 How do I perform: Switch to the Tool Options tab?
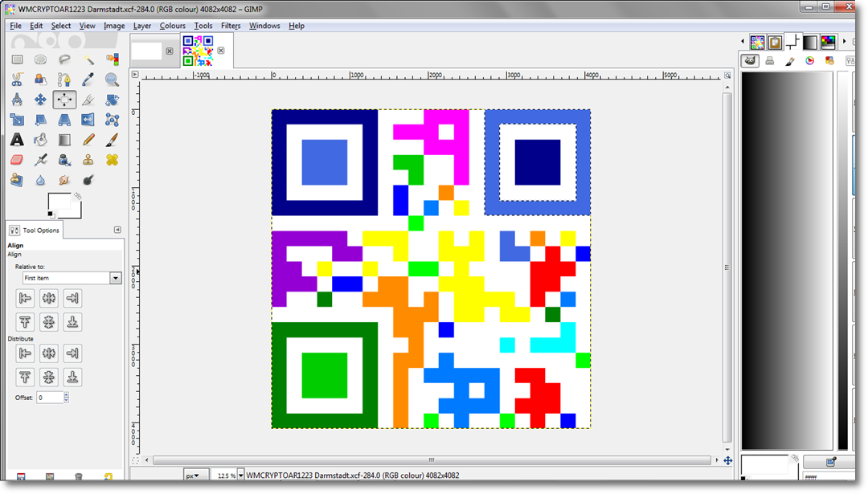coord(35,230)
